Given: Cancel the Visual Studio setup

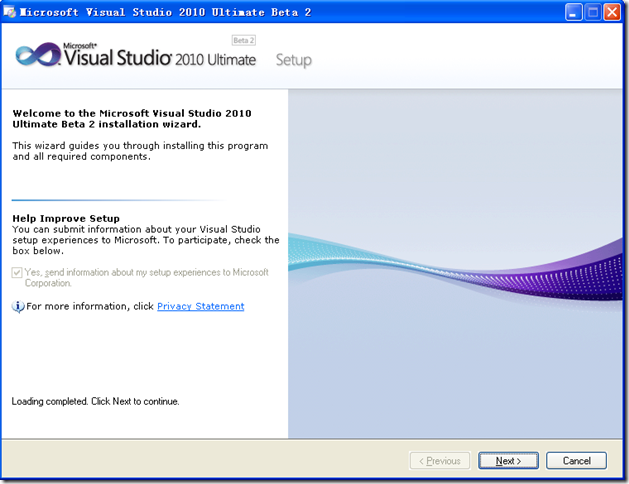Looking at the screenshot, I should tap(576, 461).
